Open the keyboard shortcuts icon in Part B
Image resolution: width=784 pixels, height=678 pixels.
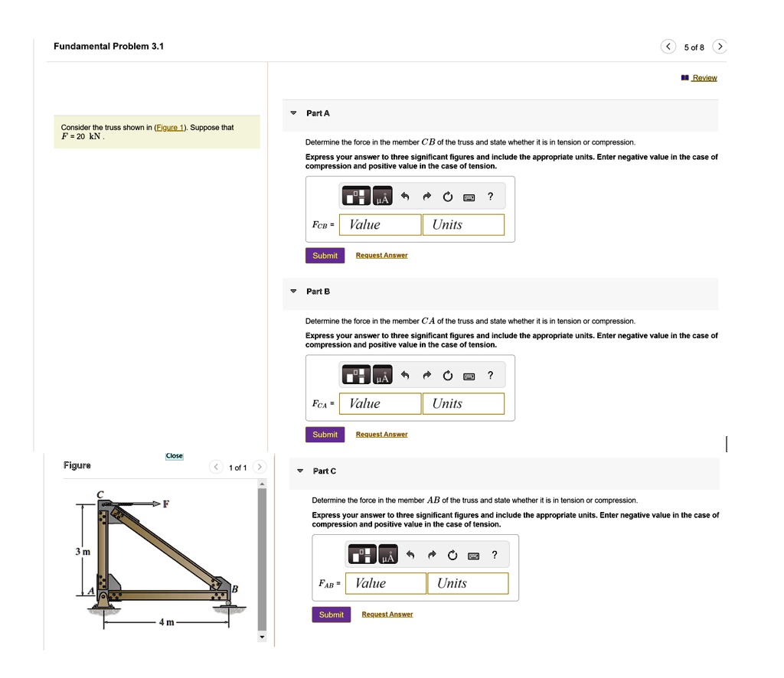[469, 375]
